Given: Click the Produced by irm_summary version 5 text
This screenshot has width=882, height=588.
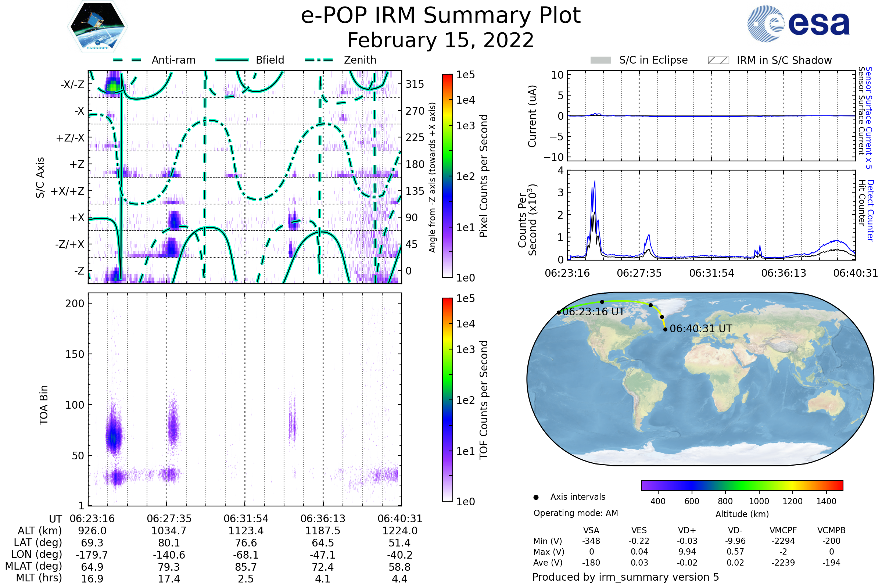Looking at the screenshot, I should 625,577.
